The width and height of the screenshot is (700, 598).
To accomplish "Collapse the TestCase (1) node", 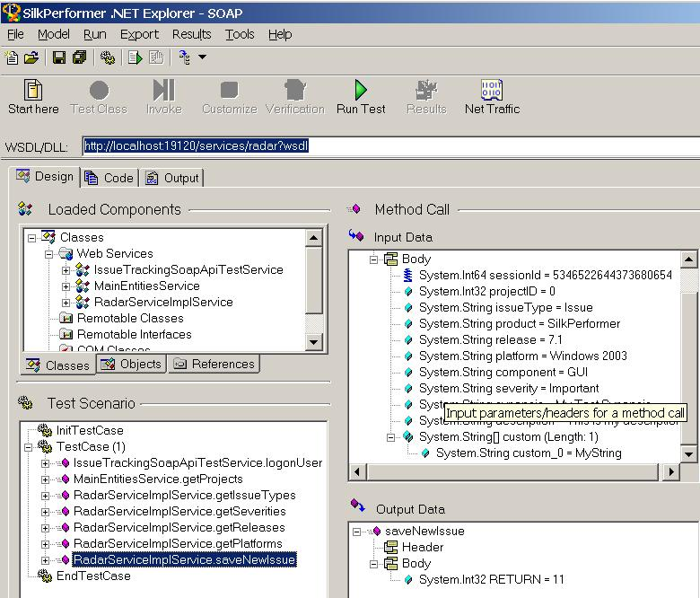I will tap(29, 447).
